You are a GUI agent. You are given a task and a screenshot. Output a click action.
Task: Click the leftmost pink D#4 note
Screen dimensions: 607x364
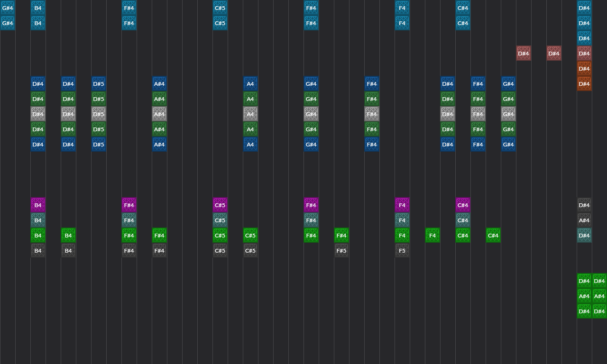click(524, 54)
